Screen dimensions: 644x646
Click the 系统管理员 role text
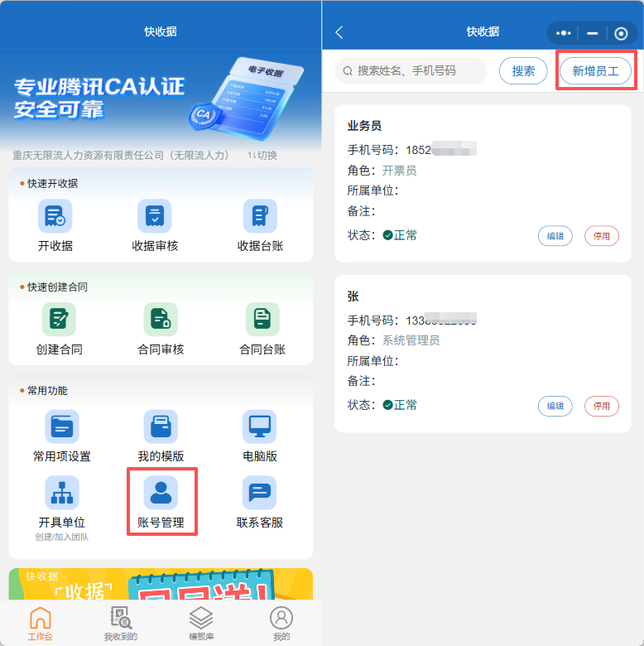(x=411, y=340)
